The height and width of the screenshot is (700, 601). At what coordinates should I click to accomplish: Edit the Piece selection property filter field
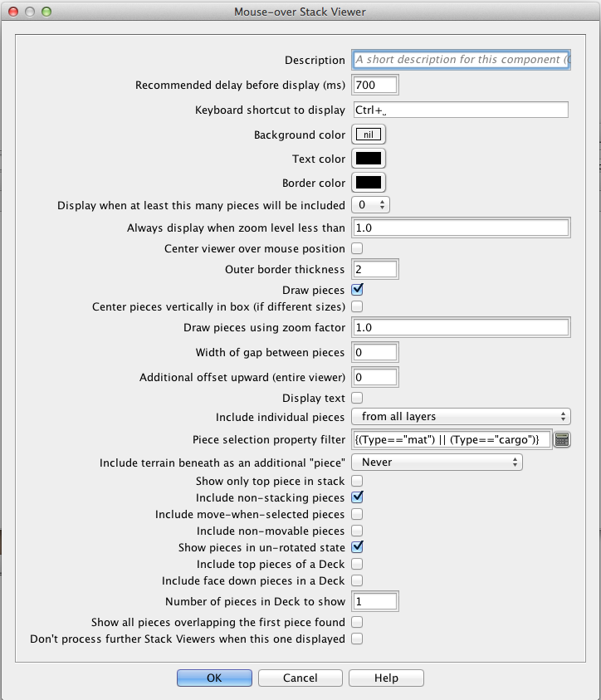451,440
